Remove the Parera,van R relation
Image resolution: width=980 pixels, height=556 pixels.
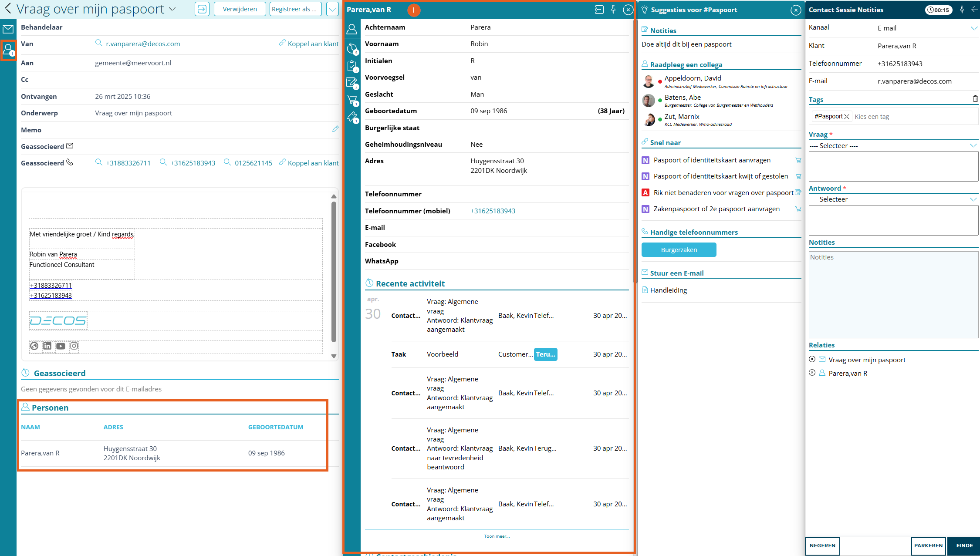[812, 373]
